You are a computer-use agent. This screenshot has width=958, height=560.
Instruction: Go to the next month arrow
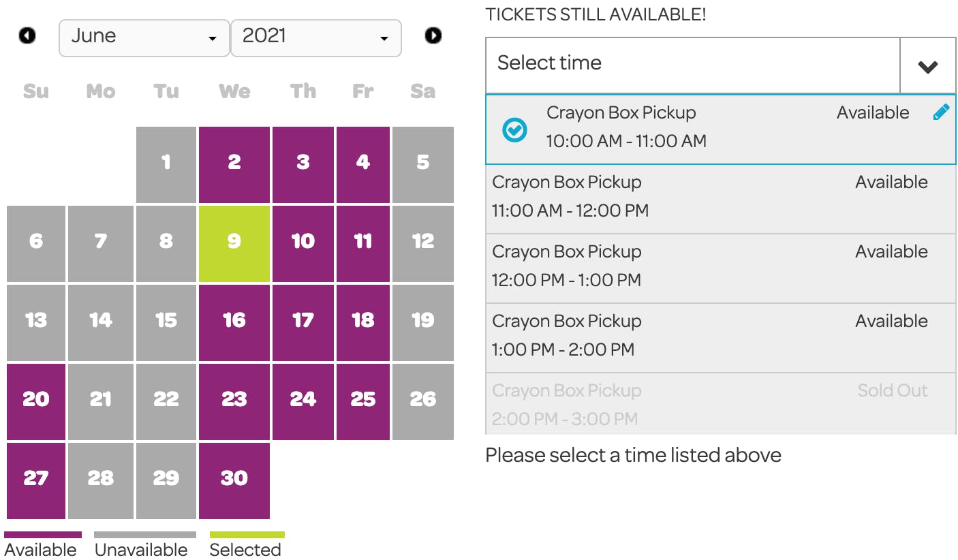(x=433, y=35)
